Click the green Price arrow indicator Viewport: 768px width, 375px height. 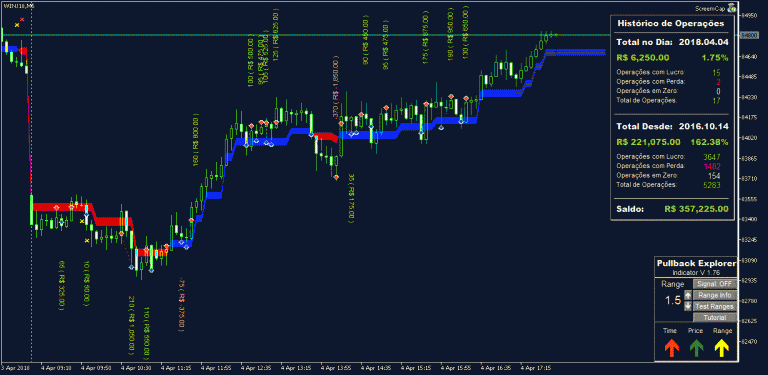coord(696,348)
